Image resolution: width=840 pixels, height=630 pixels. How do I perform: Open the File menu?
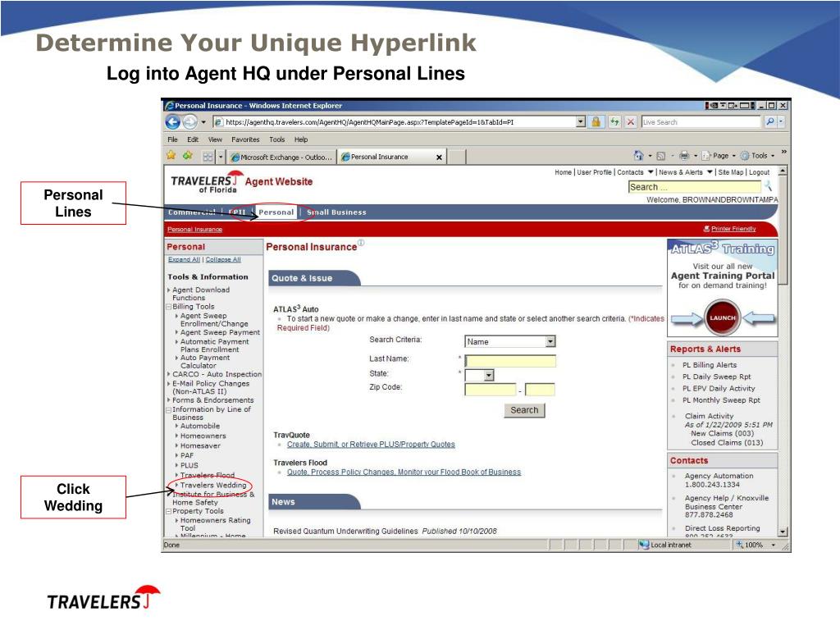coord(172,139)
